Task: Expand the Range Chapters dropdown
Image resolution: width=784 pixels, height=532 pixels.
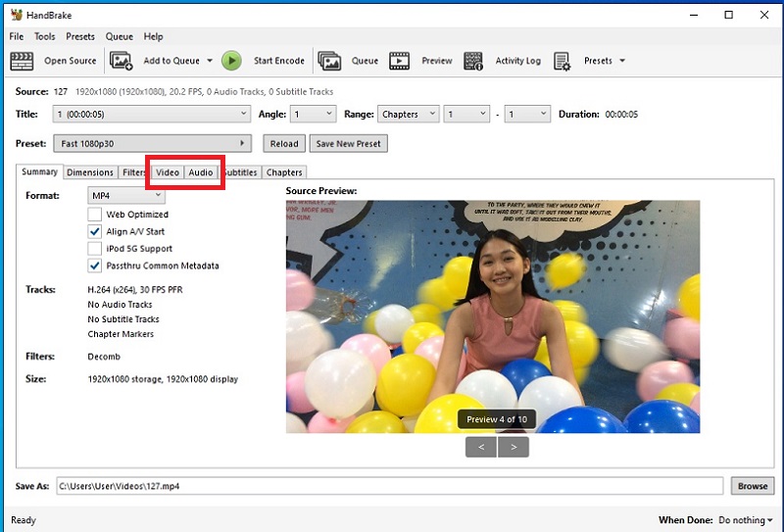Action: (408, 115)
